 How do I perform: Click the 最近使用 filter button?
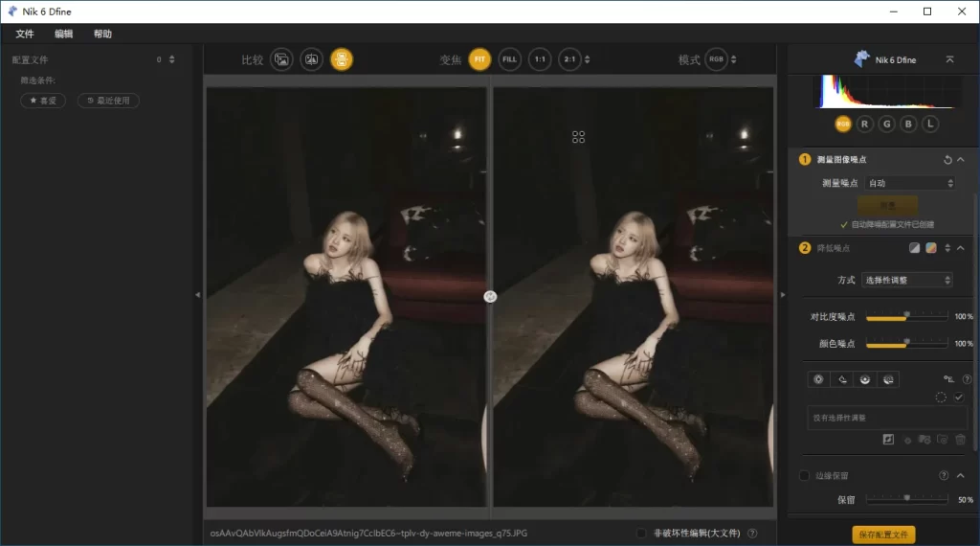click(108, 101)
